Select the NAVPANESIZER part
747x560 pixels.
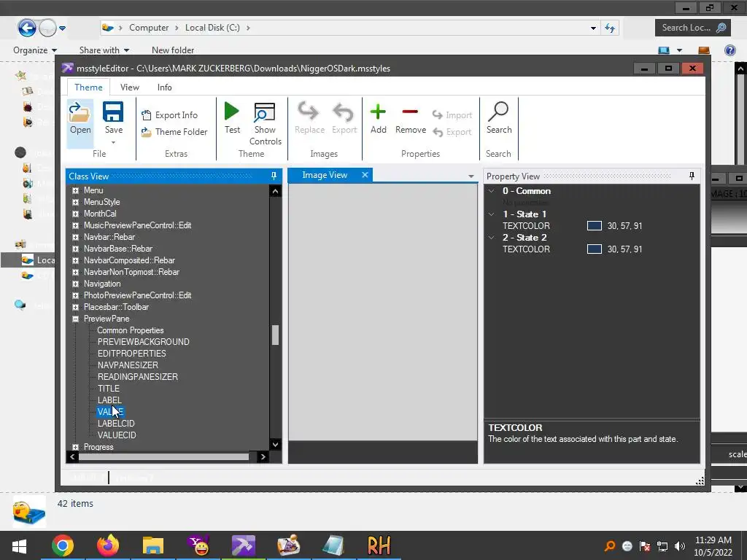tap(128, 365)
